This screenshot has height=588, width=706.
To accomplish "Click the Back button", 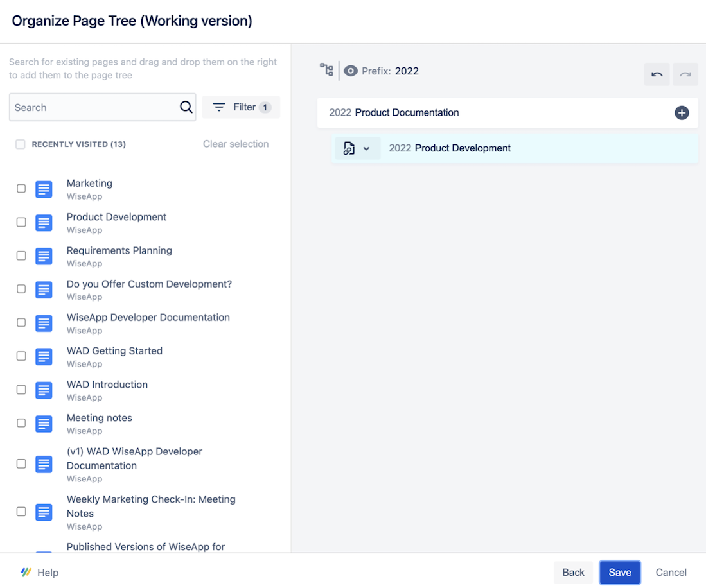I will point(572,572).
